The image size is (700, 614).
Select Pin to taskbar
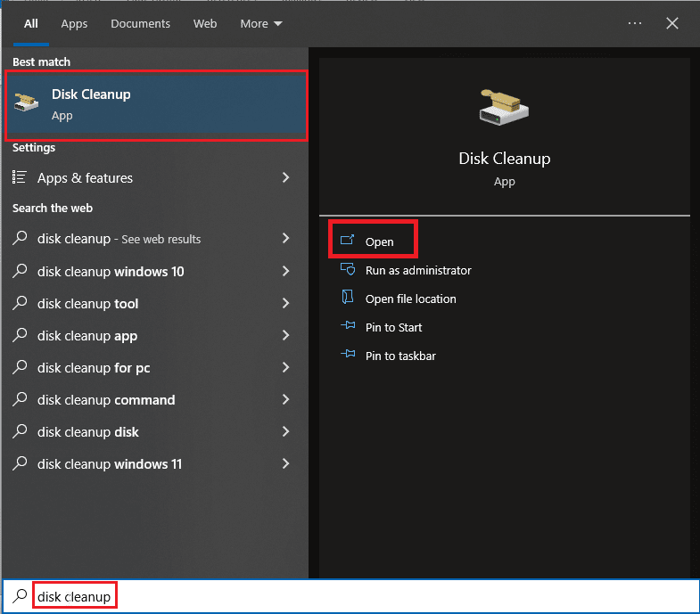400,356
